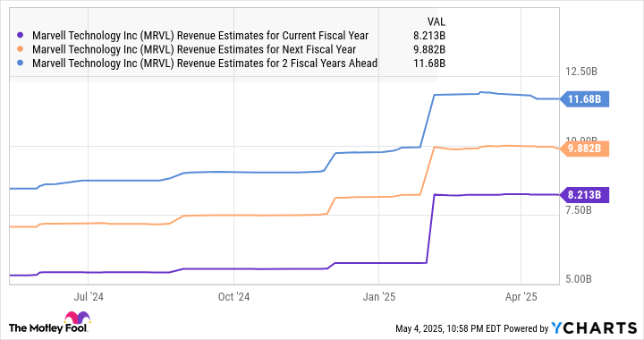The height and width of the screenshot is (340, 644).
Task: Click the VAL column header
Action: coord(436,21)
